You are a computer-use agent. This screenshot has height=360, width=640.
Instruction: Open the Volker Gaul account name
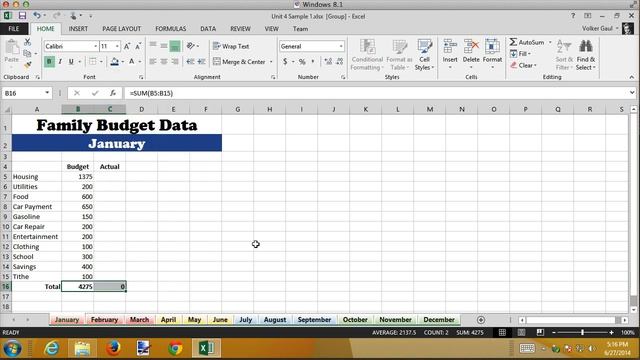coord(597,28)
